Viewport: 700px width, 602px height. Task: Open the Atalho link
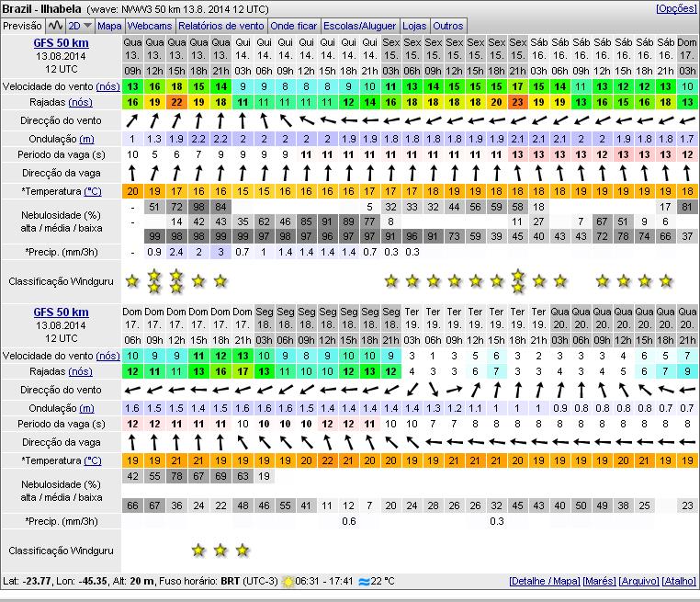679,581
